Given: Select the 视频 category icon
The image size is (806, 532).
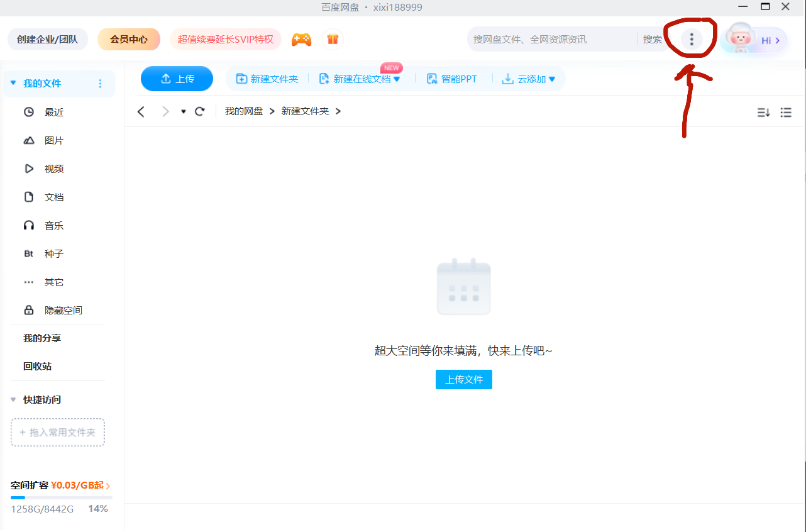Looking at the screenshot, I should 28,169.
